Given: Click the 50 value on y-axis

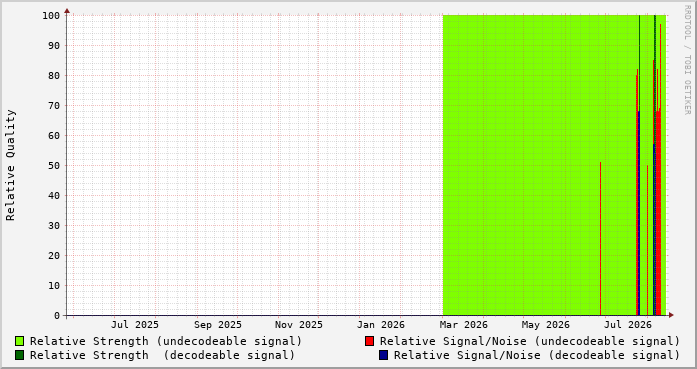Looking at the screenshot, I should (54, 165).
